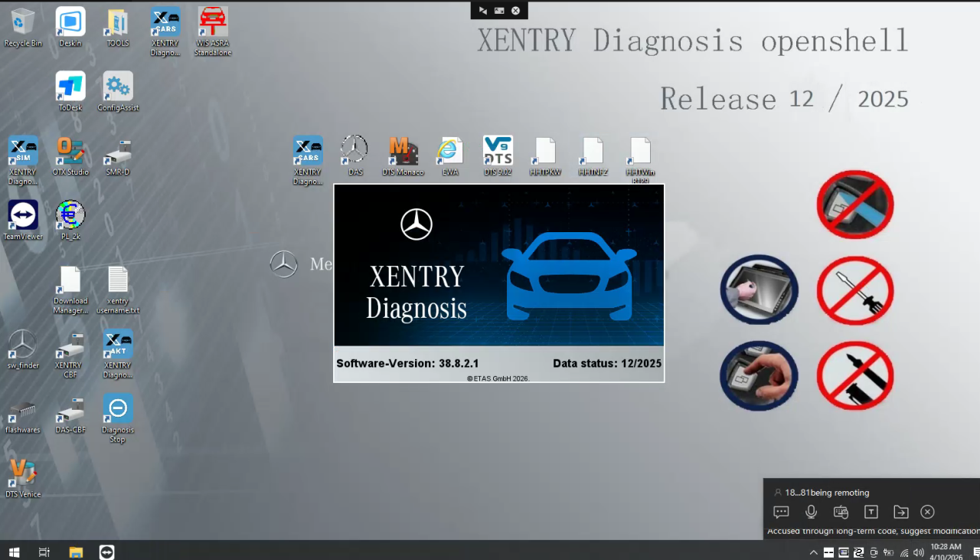This screenshot has width=980, height=560.
Task: Expand the system tray hidden icons arrow
Action: tap(813, 552)
